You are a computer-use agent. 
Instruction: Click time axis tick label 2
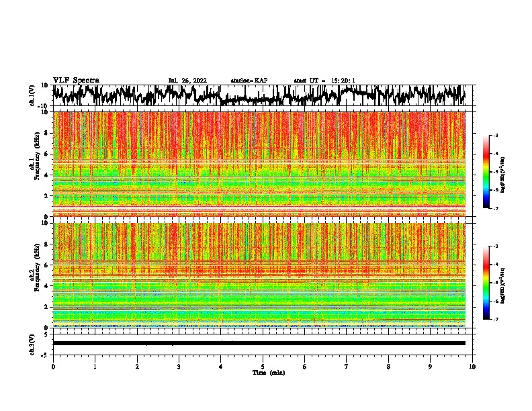click(137, 367)
